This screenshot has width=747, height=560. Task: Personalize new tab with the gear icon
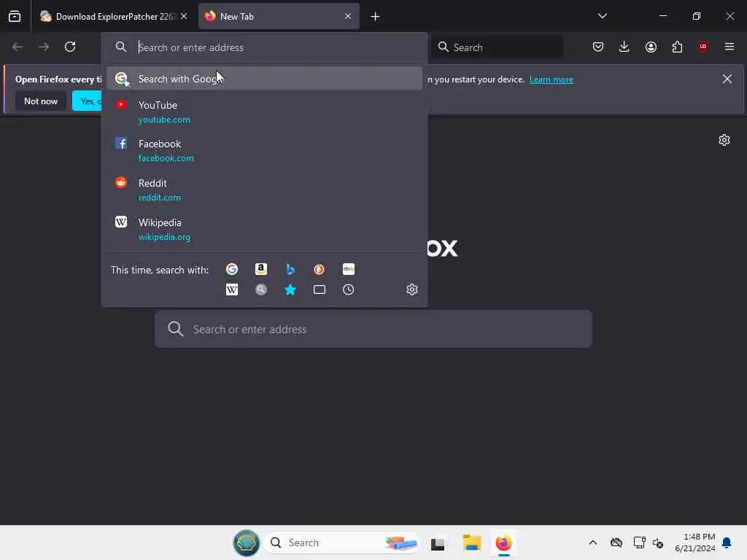coord(724,140)
